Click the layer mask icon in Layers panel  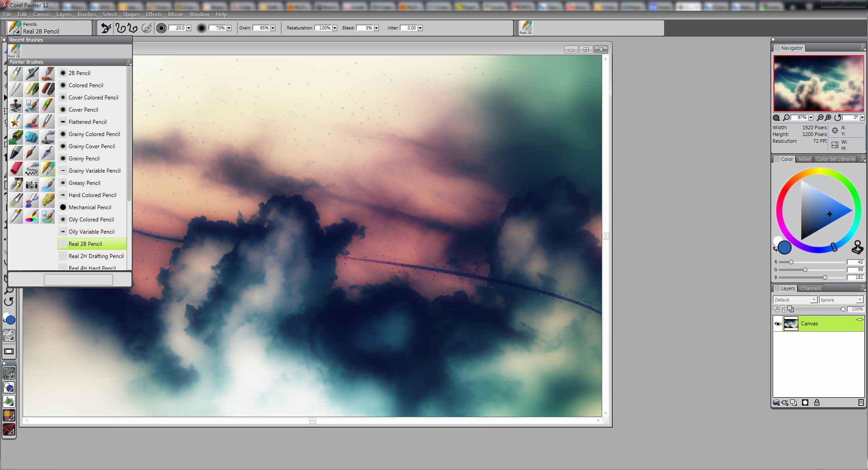pyautogui.click(x=805, y=403)
